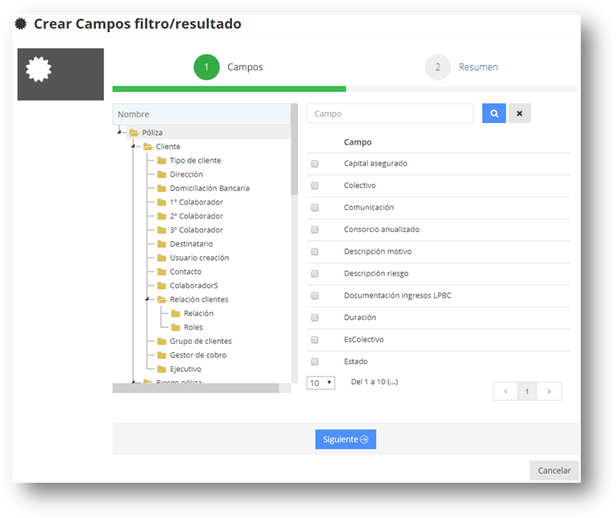Check the Descripción motivo checkbox

pos(315,251)
